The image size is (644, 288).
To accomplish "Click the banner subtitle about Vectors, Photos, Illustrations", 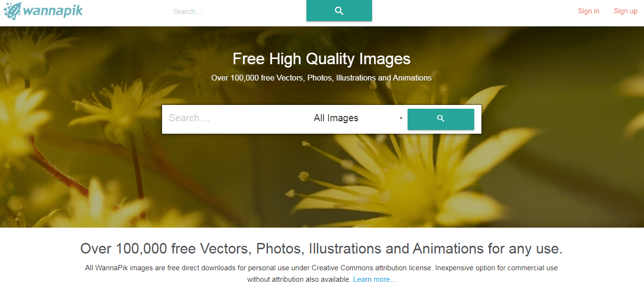I will click(x=321, y=78).
